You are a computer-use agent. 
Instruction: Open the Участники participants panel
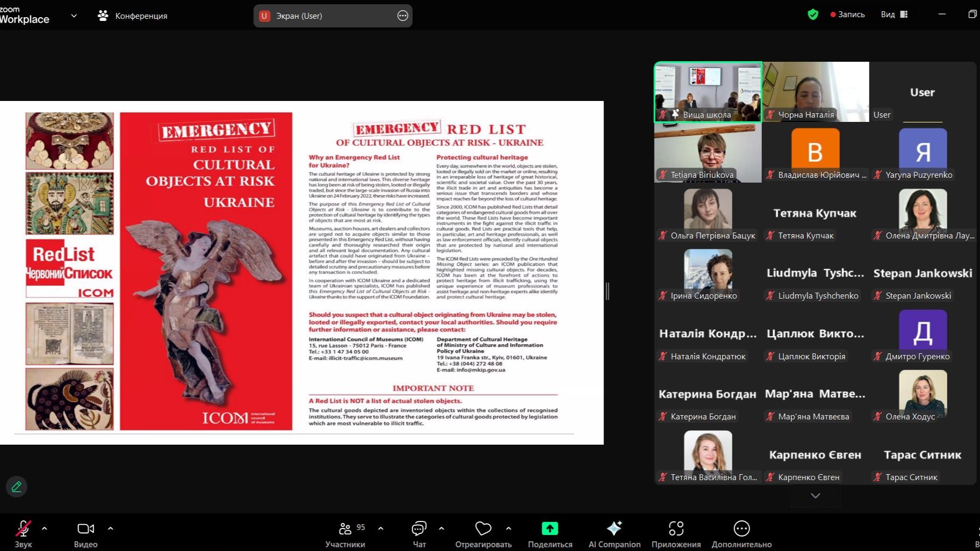pyautogui.click(x=345, y=529)
